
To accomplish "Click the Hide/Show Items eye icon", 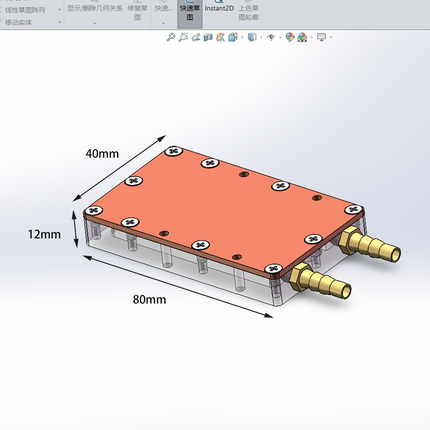I will point(271,37).
